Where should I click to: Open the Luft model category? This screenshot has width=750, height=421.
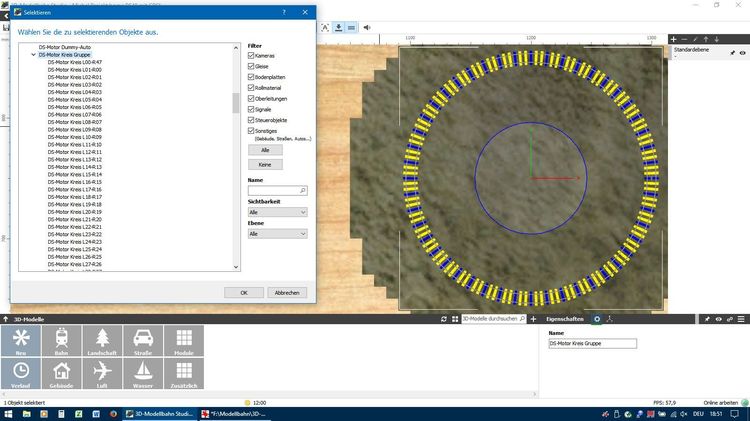pos(102,373)
